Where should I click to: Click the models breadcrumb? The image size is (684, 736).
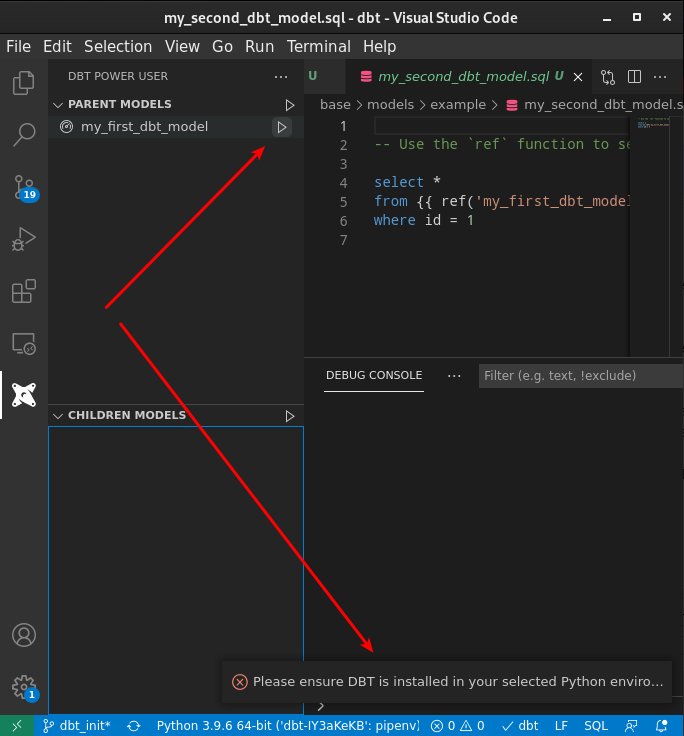tap(391, 105)
